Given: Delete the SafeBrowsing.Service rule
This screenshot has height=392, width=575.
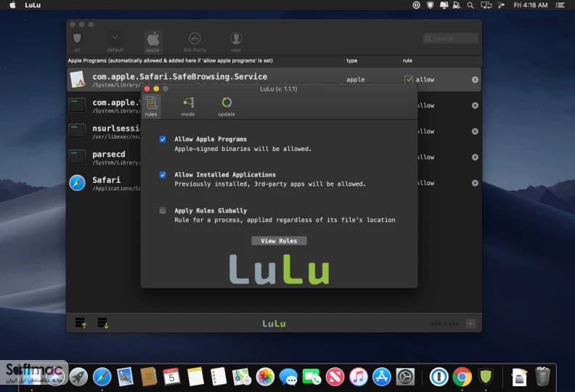Looking at the screenshot, I should coord(475,80).
